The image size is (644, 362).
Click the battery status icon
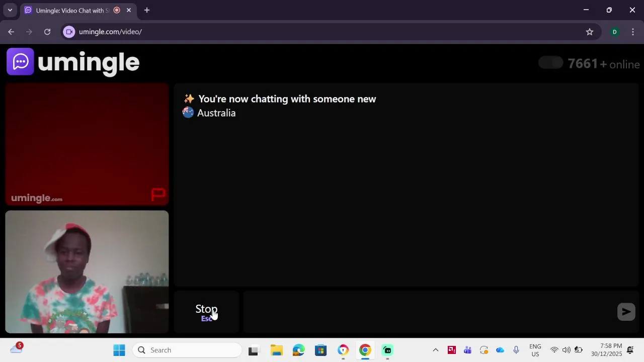click(579, 350)
